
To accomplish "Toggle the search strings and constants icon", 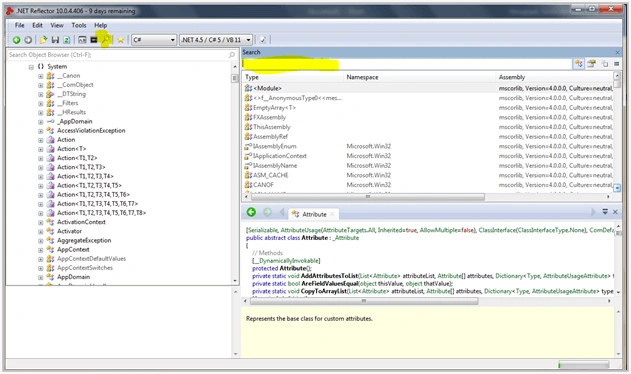I will coord(604,64).
